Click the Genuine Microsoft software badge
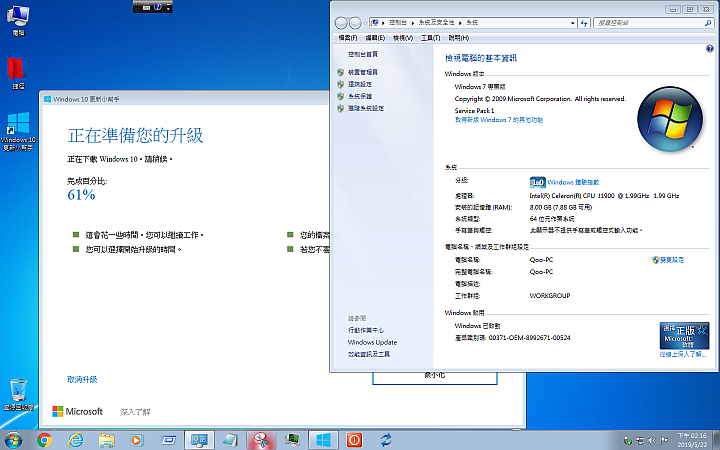The height and width of the screenshot is (450, 720). coord(684,336)
